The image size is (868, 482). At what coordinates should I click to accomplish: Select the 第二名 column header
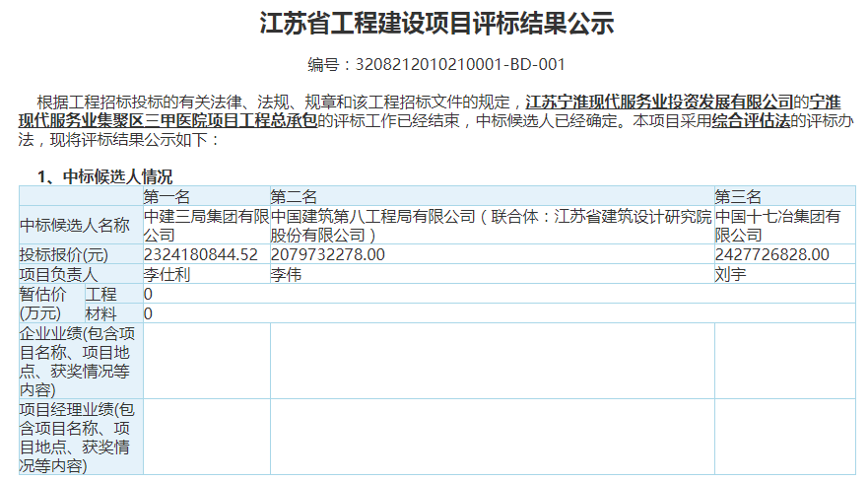(x=492, y=196)
